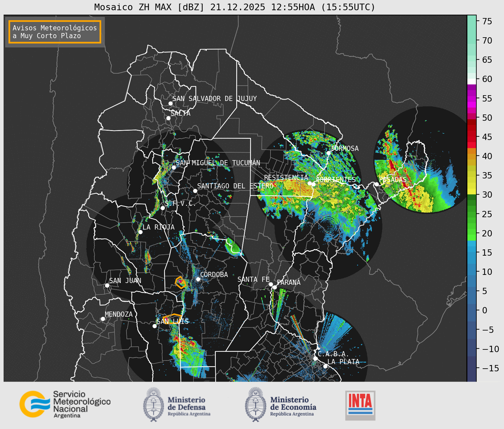Click the PARANÁ label
The image size is (504, 429).
click(x=289, y=282)
